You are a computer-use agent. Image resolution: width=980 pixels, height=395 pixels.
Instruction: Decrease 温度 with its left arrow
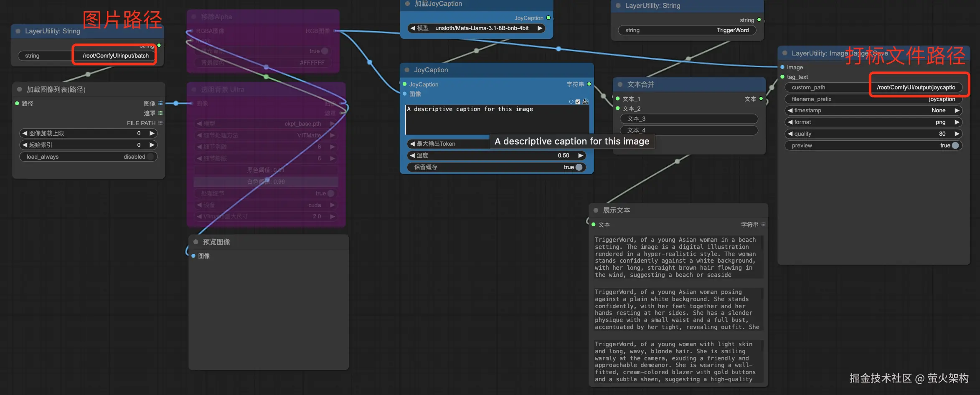413,155
